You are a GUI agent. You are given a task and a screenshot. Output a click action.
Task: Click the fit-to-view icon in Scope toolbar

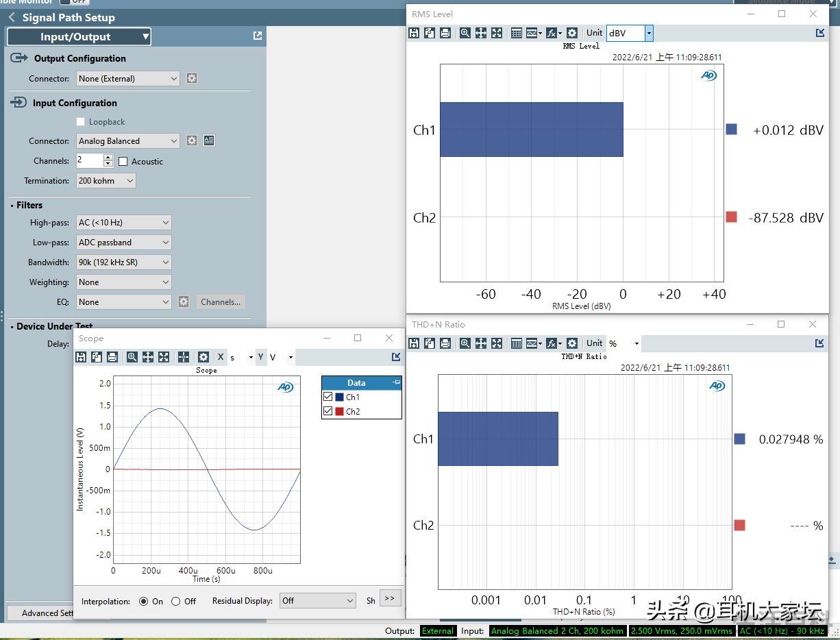click(x=164, y=357)
